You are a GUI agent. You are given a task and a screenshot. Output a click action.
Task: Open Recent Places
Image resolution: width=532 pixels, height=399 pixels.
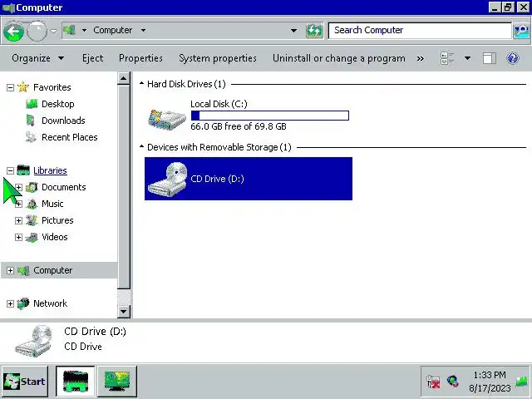[70, 137]
